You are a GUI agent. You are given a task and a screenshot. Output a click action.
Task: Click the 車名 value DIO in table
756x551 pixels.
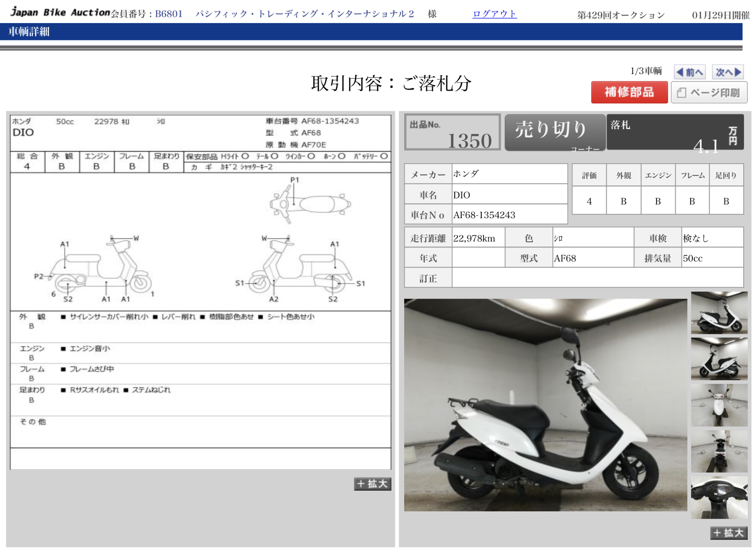[x=462, y=195]
